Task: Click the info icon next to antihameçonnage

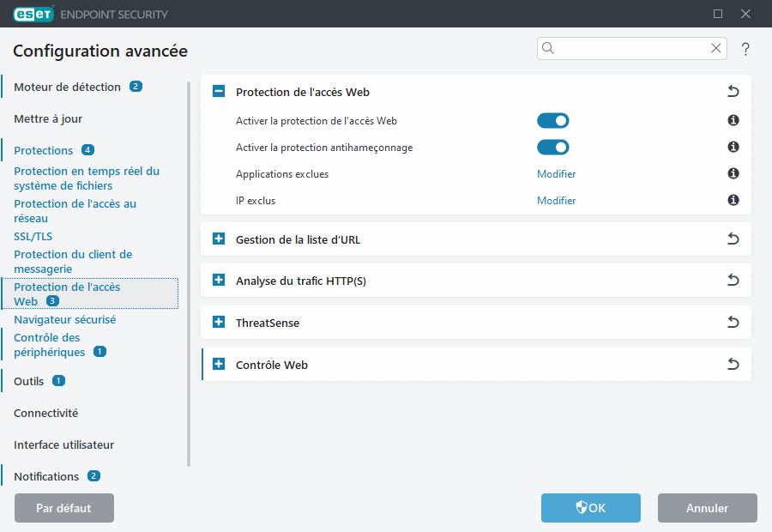Action: 733,147
